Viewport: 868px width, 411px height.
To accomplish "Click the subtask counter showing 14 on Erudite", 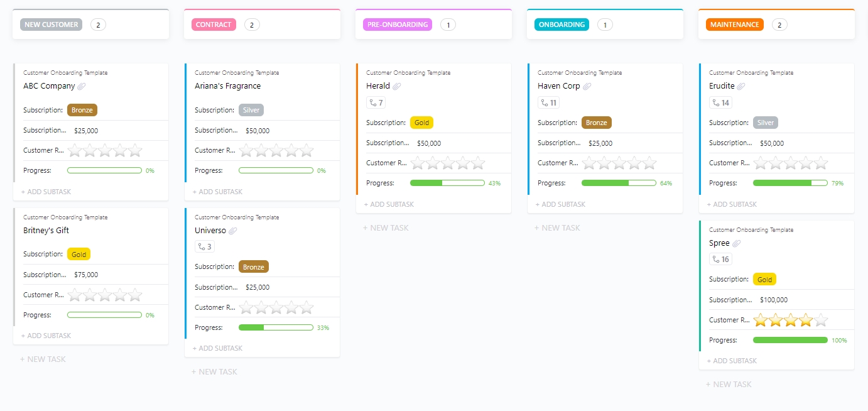I will 720,102.
